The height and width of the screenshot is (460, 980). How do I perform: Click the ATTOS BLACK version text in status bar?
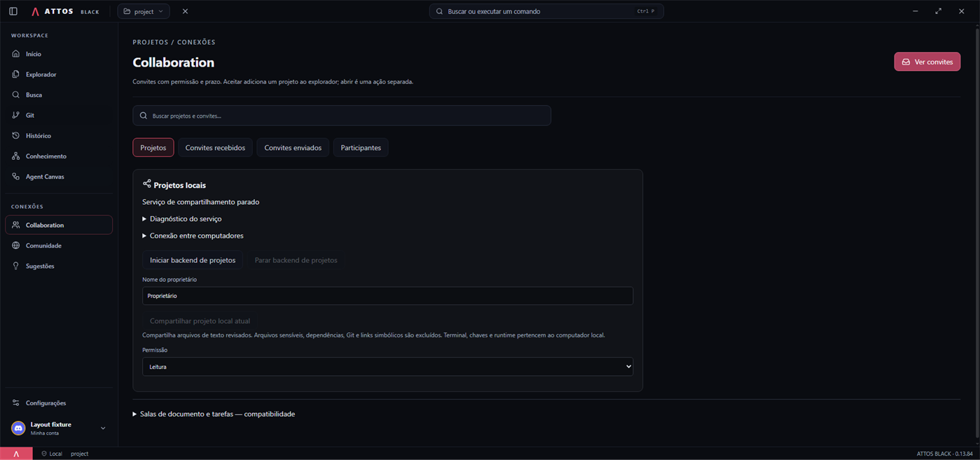(945, 454)
